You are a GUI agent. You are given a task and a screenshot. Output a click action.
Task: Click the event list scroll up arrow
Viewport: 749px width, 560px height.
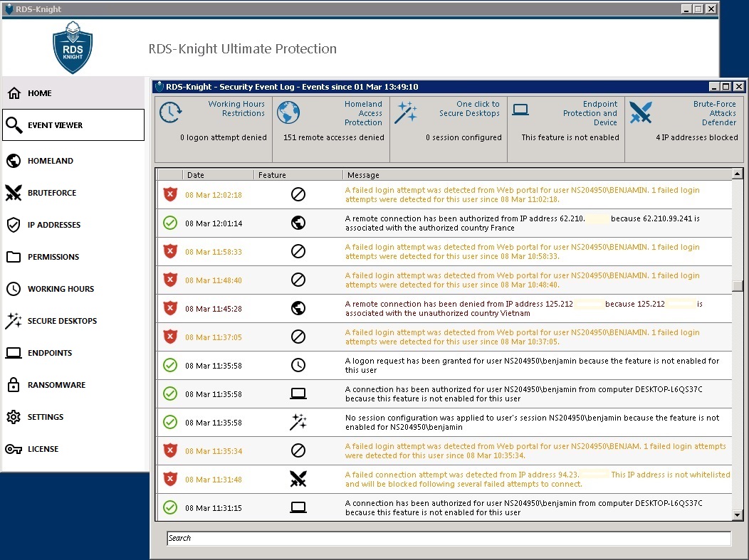point(737,174)
